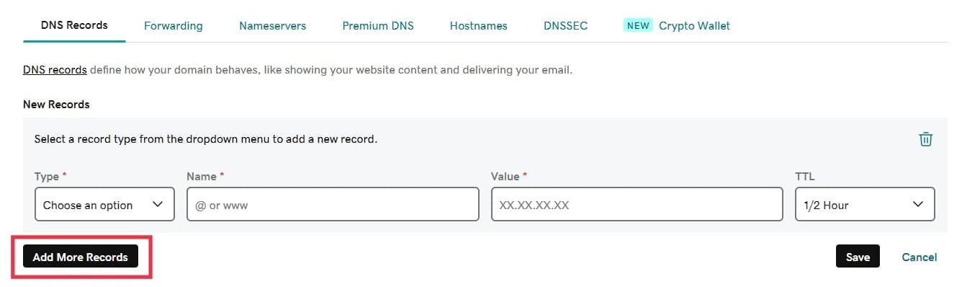980x287 pixels.
Task: Switch to the Forwarding tab
Action: [173, 25]
